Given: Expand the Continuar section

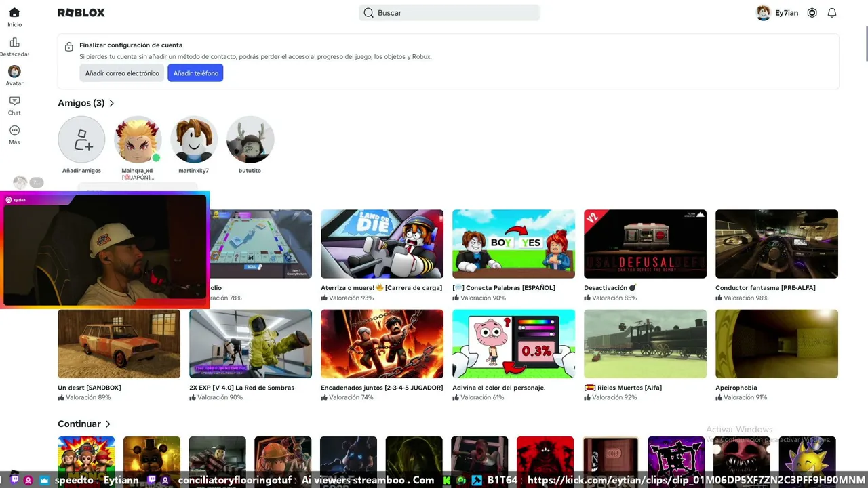Looking at the screenshot, I should pyautogui.click(x=84, y=424).
